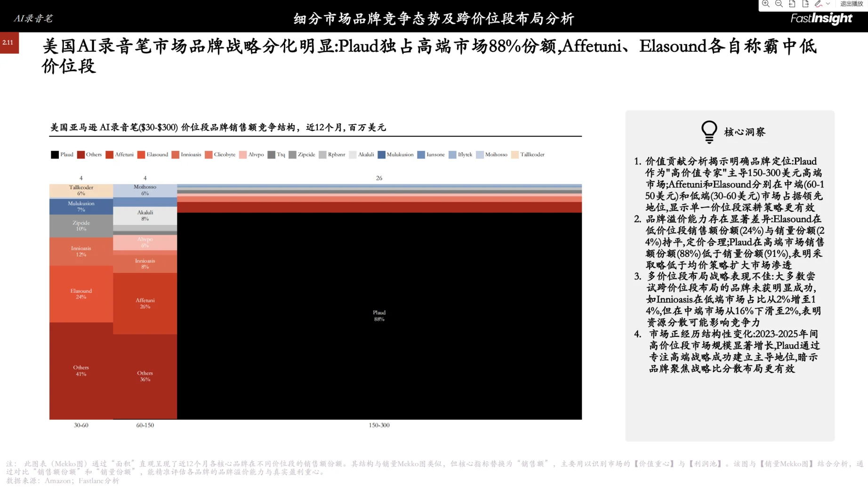Click the Abvpo legend swatch

243,155
